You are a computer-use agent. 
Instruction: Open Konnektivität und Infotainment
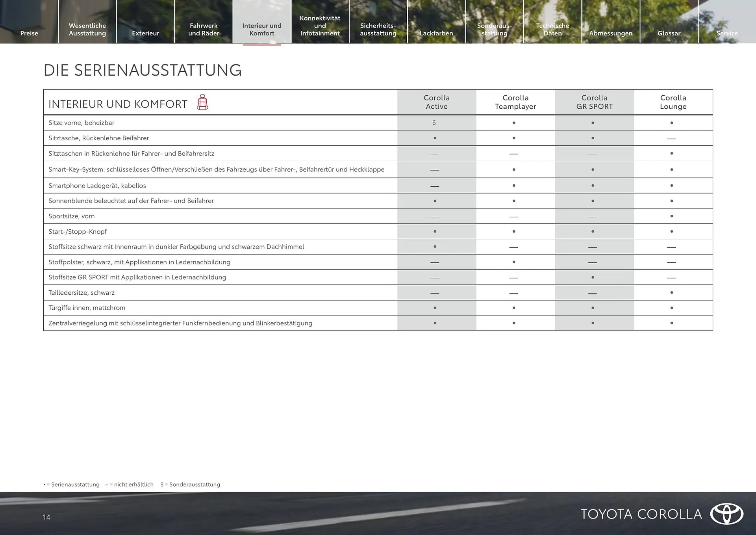click(x=320, y=25)
